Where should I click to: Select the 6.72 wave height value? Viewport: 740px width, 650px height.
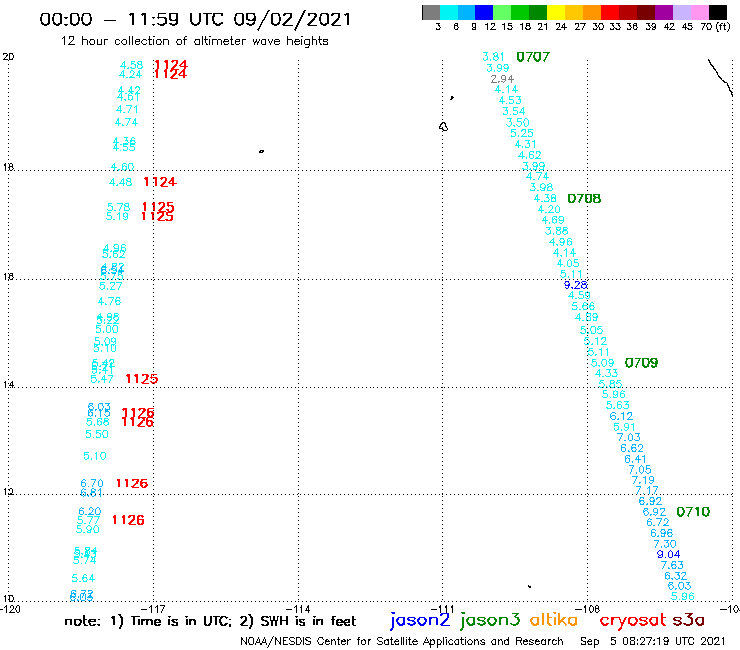point(657,523)
